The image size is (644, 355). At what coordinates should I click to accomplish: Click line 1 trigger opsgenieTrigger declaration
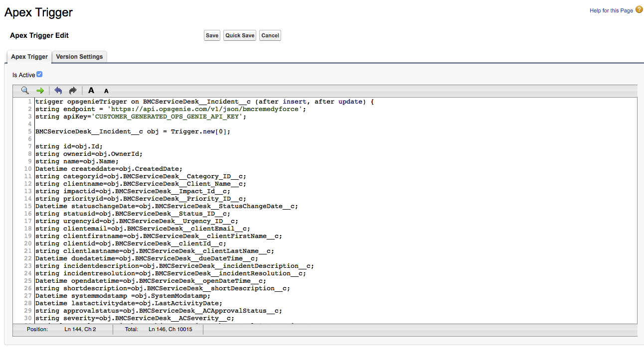[205, 102]
